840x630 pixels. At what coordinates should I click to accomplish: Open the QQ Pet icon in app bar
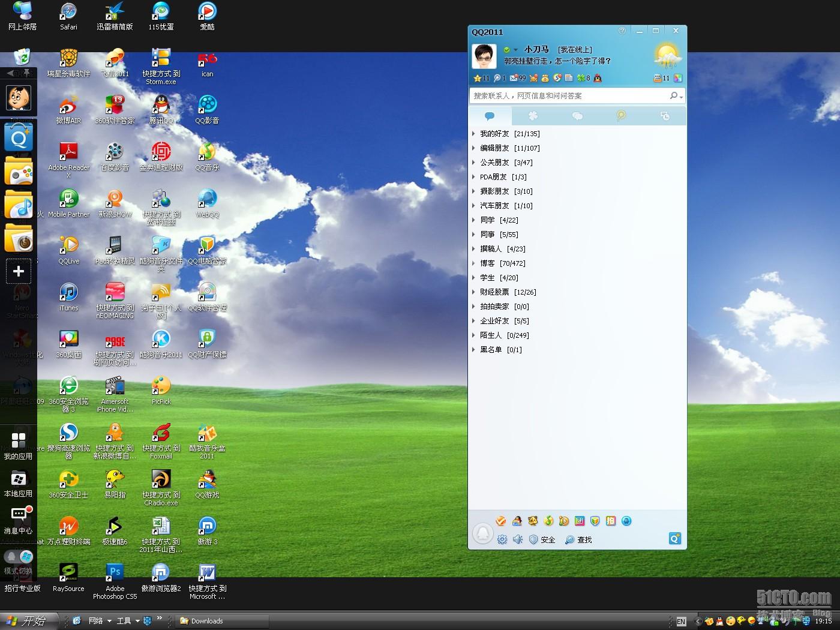point(532,521)
